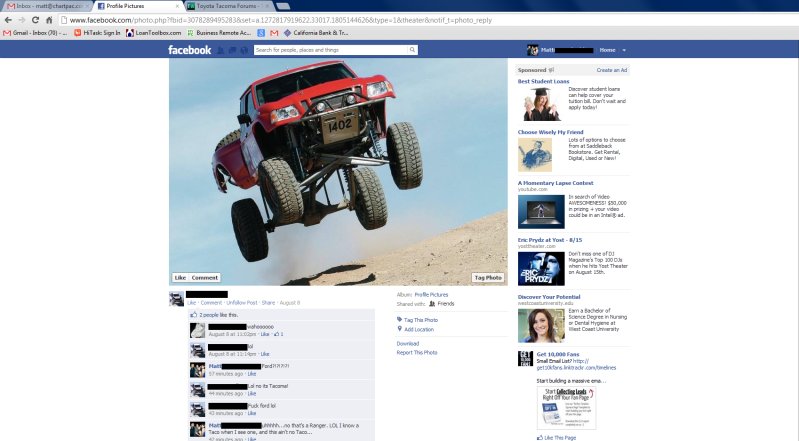This screenshot has height=441, width=799.
Task: Open Choose Wisely My Friend ad title
Action: [x=550, y=132]
